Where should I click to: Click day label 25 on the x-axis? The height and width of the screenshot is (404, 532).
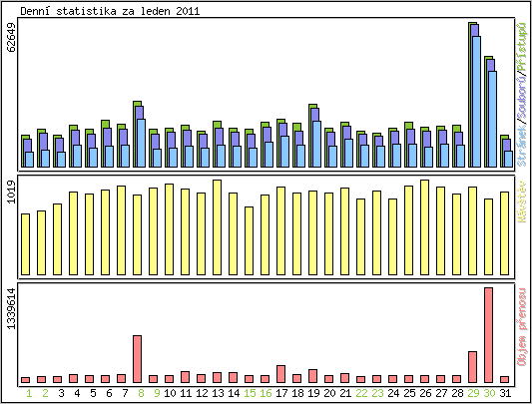point(409,393)
